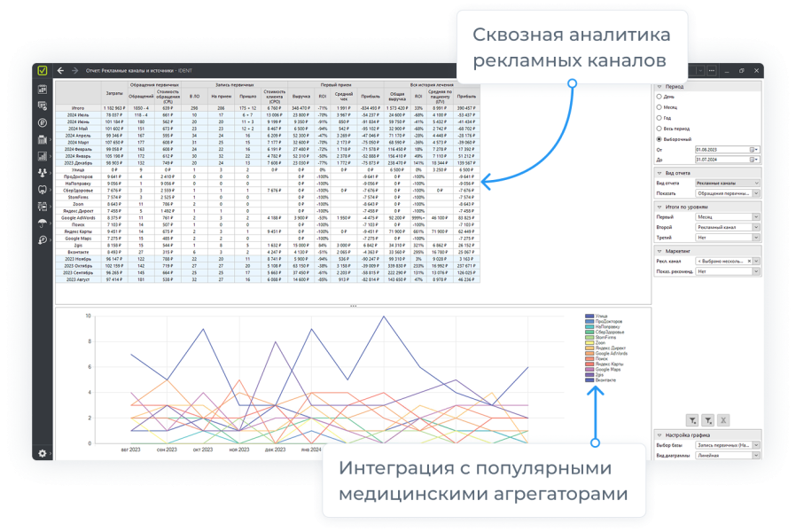Viewport: 796px width, 532px height.
Task: Open the Показать dropdown
Action: [727, 193]
